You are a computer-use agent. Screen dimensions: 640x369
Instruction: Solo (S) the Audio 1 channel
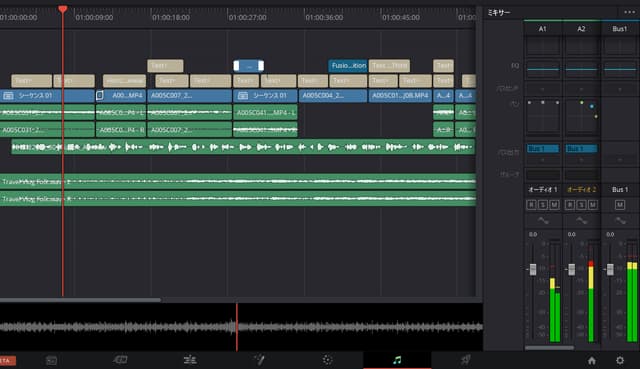[x=542, y=205]
